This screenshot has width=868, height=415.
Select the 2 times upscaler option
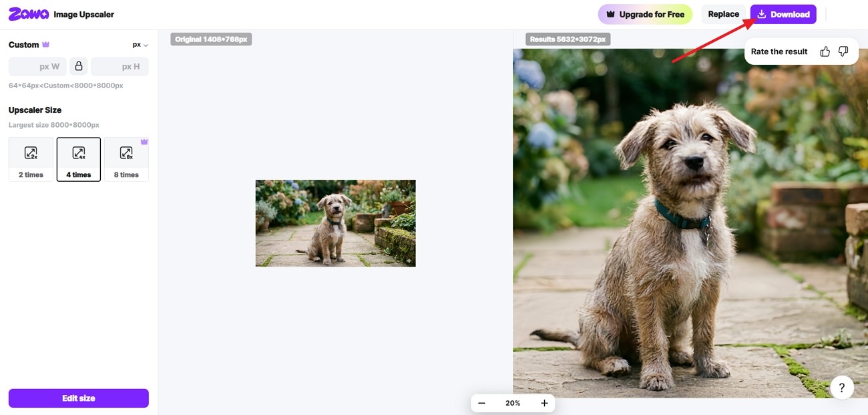pos(31,159)
